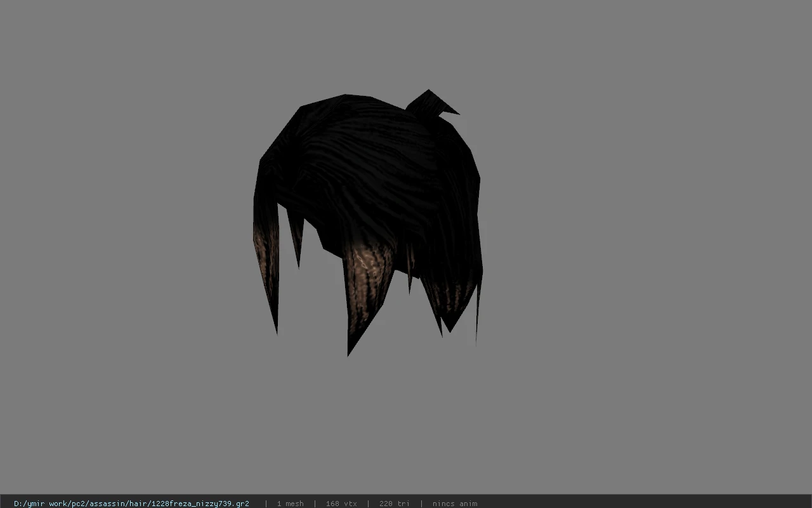Select the thin far-right hair strand
Image resolution: width=812 pixels, height=508 pixels.
click(478, 298)
